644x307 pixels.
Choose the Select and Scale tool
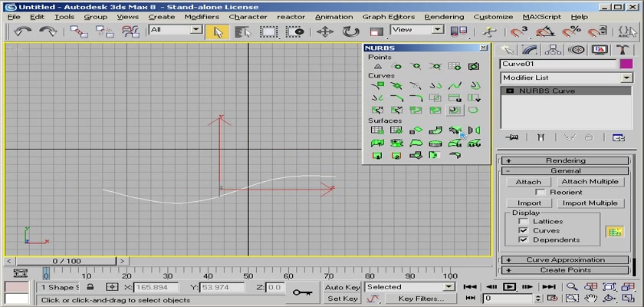point(376,31)
